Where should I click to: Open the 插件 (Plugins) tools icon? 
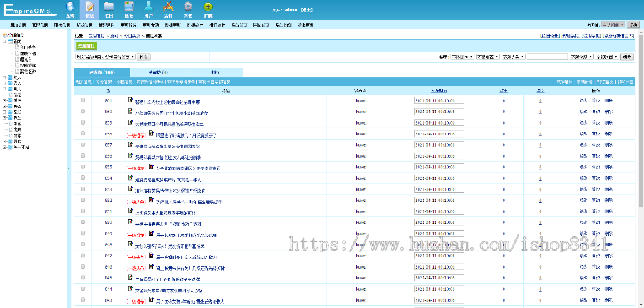point(167,9)
